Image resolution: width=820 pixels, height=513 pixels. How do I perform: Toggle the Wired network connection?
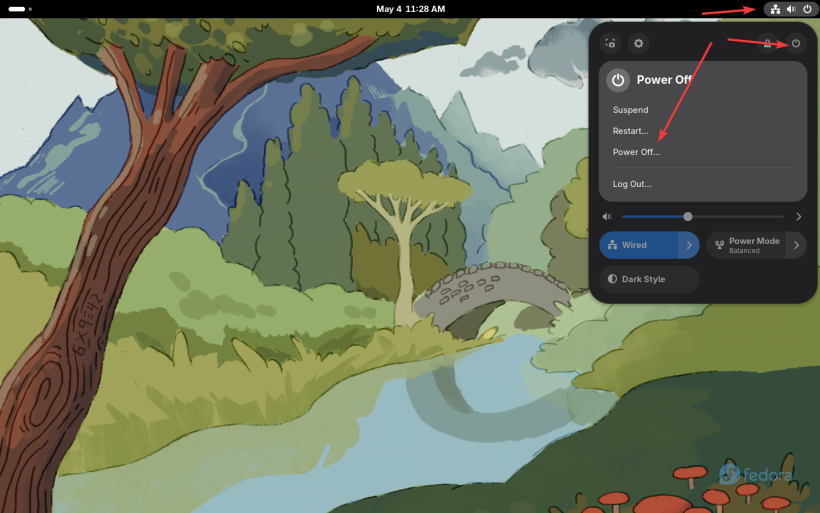639,245
